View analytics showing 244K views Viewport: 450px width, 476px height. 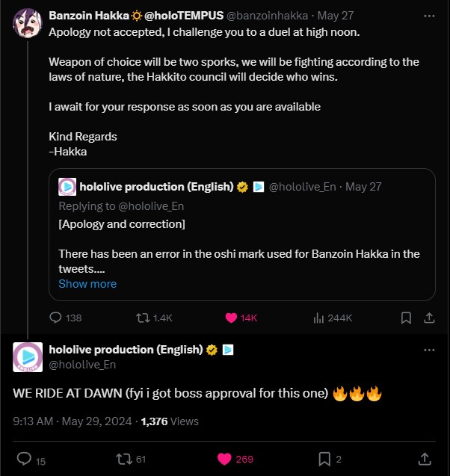[319, 318]
